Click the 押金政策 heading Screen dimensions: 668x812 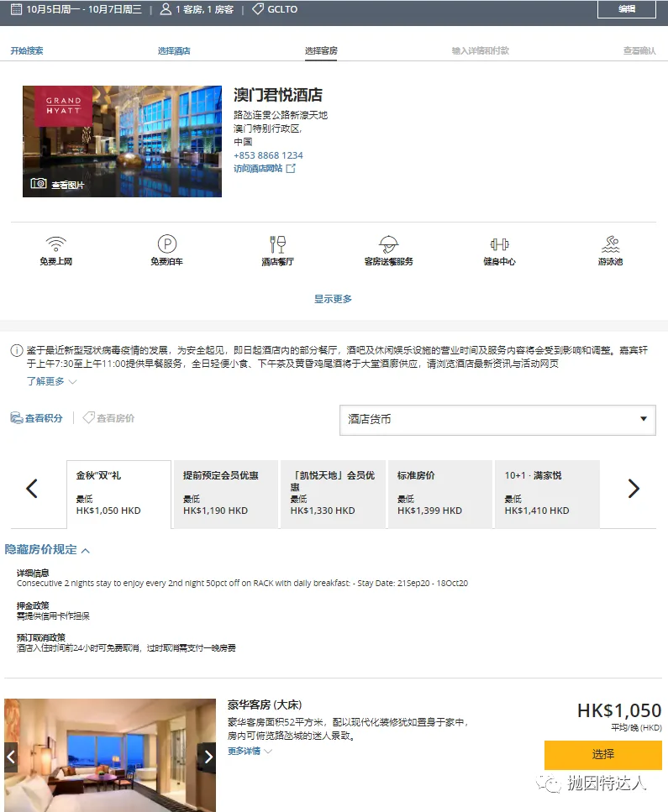point(33,605)
